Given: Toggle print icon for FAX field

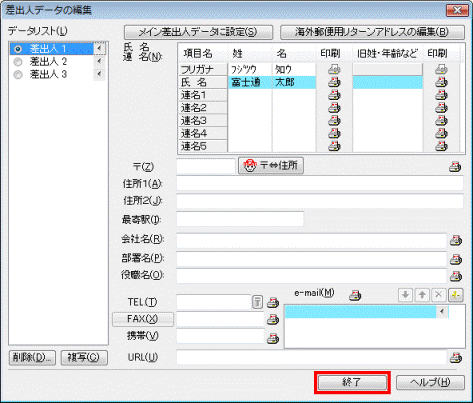Looking at the screenshot, I should coord(273,320).
